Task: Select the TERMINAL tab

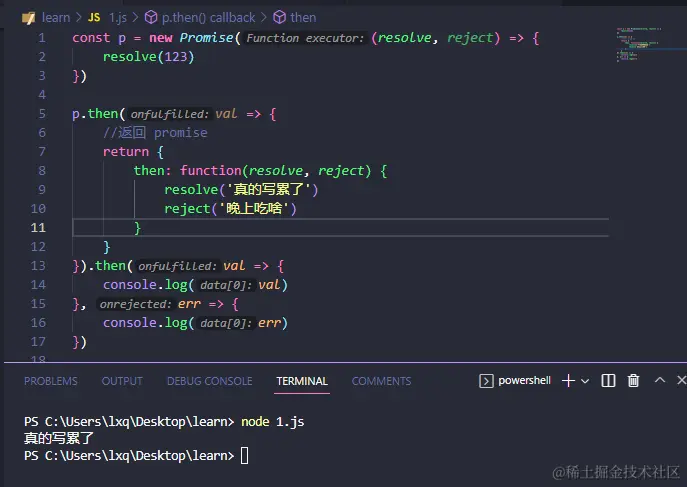Action: [x=302, y=381]
